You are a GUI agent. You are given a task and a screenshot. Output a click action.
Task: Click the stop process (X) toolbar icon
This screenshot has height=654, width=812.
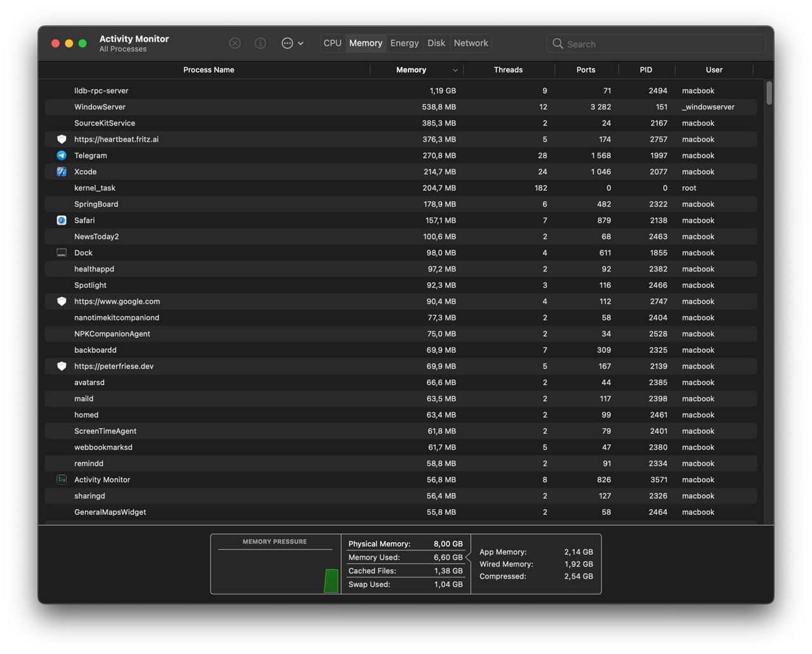[235, 43]
